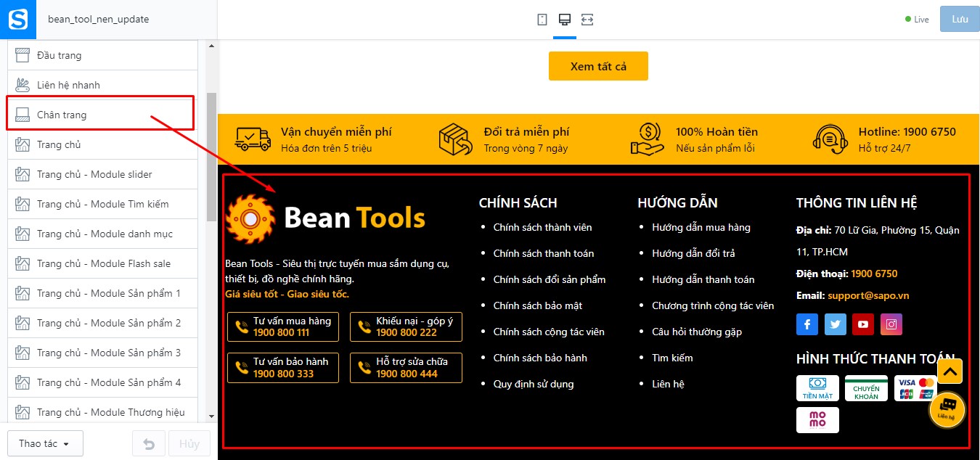
Task: Click the Live status indicator
Action: click(x=918, y=20)
